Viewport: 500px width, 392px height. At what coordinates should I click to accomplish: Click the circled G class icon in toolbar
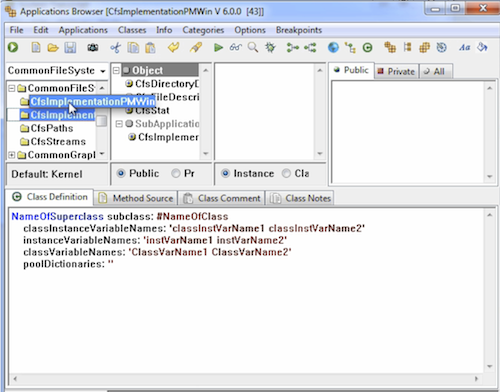(367, 48)
